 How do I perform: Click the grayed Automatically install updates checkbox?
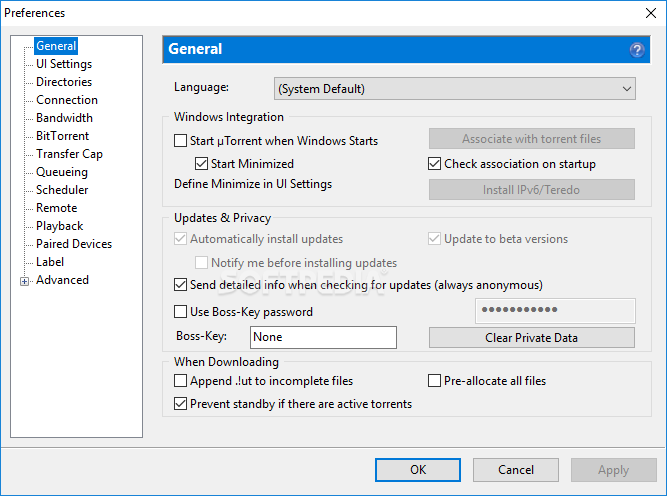click(180, 239)
